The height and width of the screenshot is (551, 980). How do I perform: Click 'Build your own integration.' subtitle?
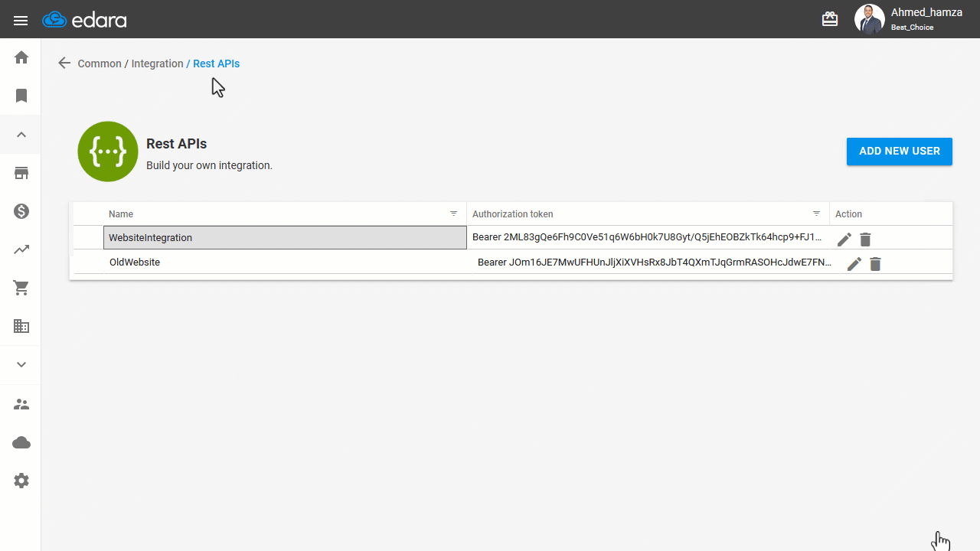click(x=209, y=165)
